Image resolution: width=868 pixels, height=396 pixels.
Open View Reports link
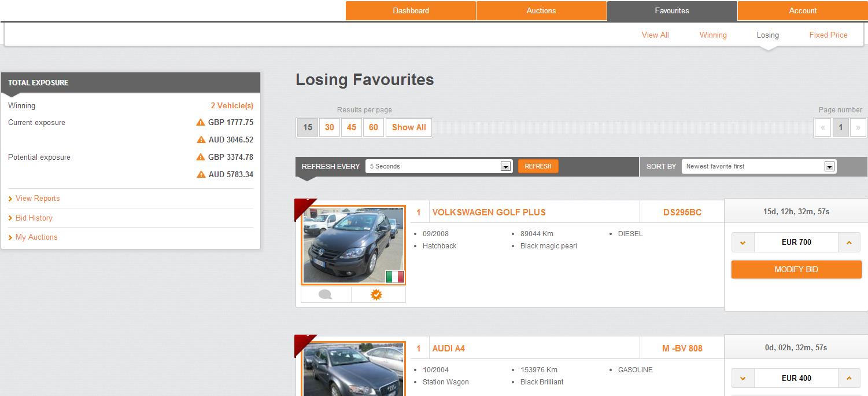point(38,198)
